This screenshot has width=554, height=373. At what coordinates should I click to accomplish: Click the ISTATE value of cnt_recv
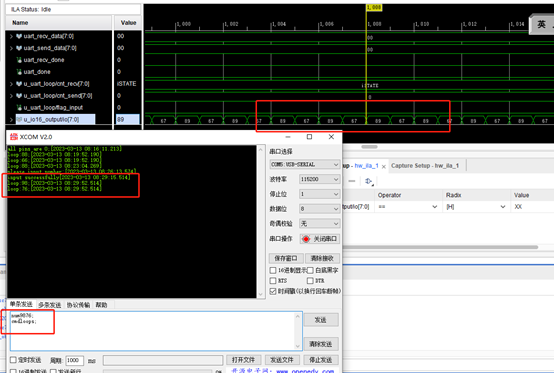[126, 84]
